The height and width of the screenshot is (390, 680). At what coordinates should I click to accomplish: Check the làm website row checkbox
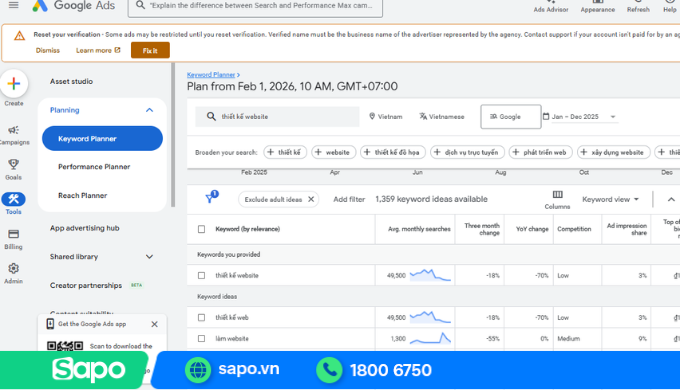coord(201,338)
